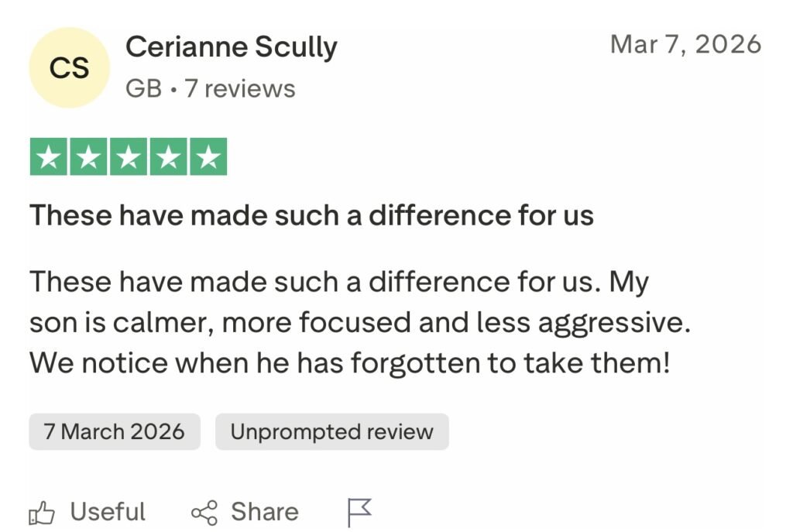This screenshot has height=532, width=793.
Task: Click the "7 March 2026" date tag
Action: [115, 431]
